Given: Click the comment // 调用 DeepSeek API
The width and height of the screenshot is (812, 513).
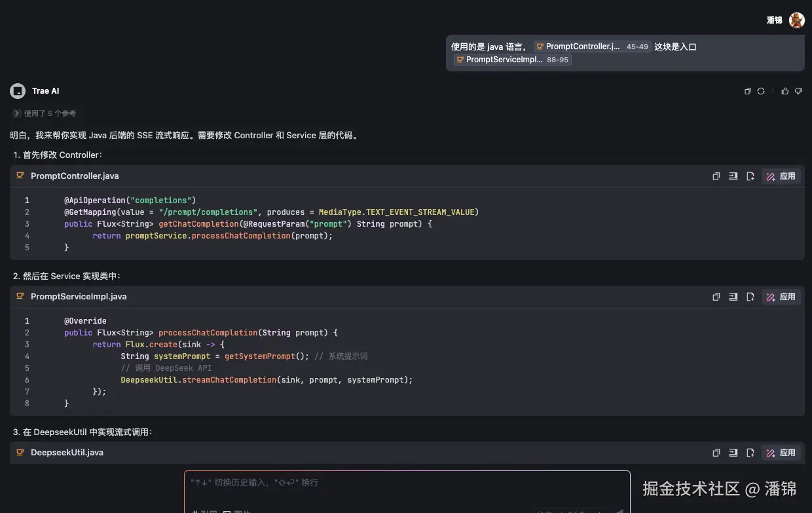Looking at the screenshot, I should (166, 368).
